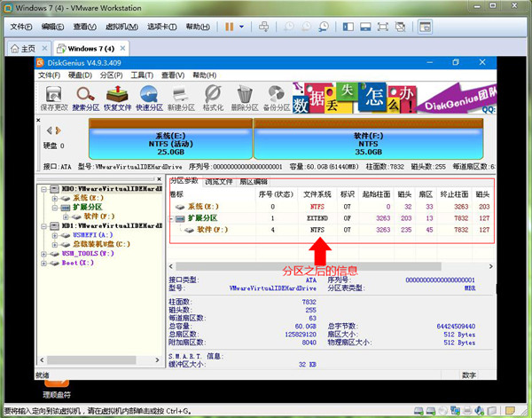Expand Boot(X:) tree node
Image resolution: width=532 pixels, height=418 pixels.
(43, 263)
